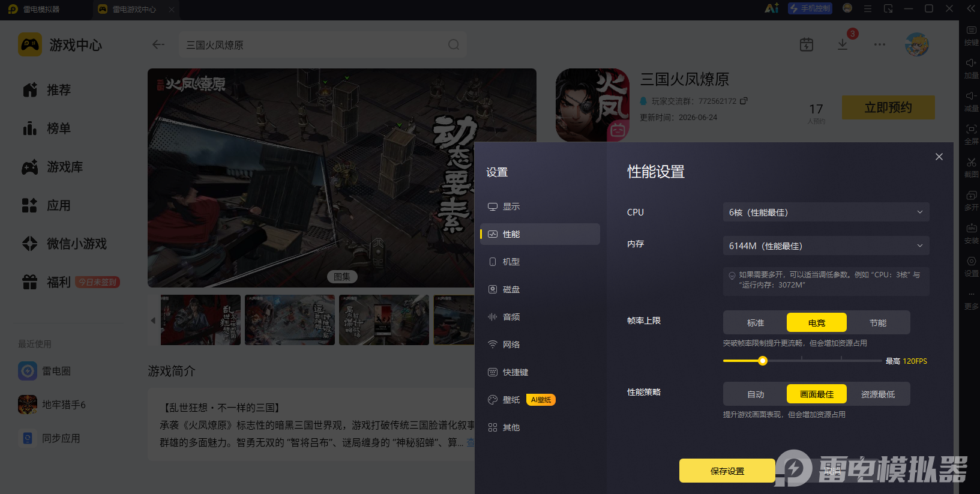Screen dimensions: 980x494
Task: Toggle 全屏 fullscreen from the right toolbar
Action: click(x=971, y=134)
